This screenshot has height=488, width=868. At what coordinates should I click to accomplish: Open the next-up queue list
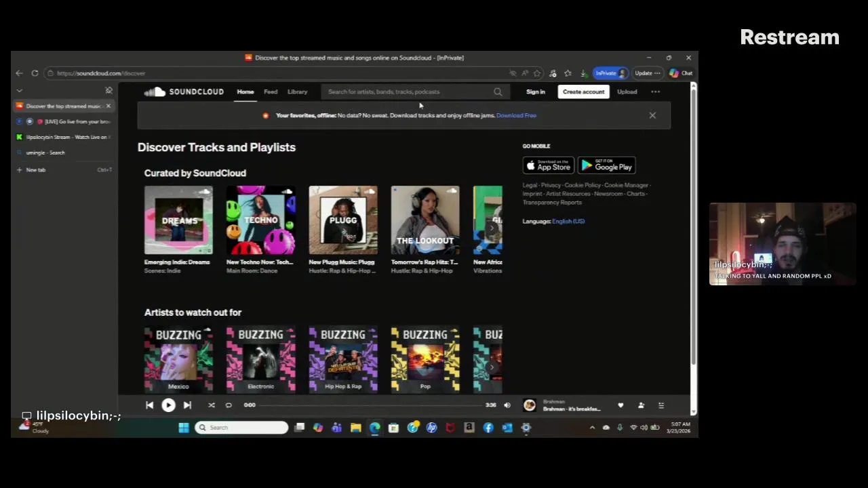coord(661,405)
